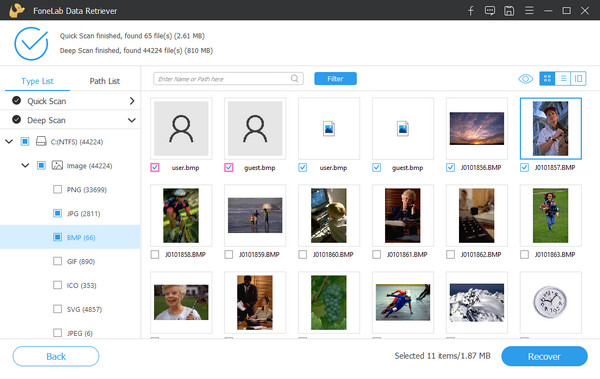This screenshot has width=600, height=379.
Task: Toggle the C:(NTFS) checkbox
Action: coord(25,142)
